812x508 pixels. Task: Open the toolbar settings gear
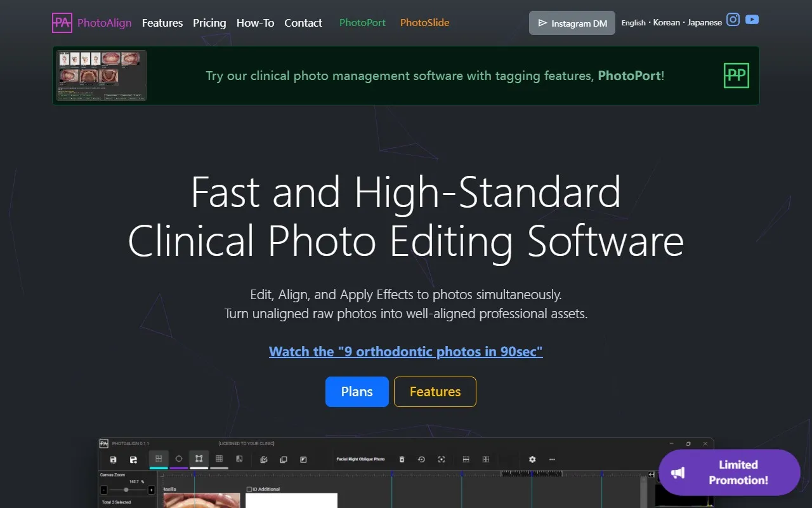(532, 459)
